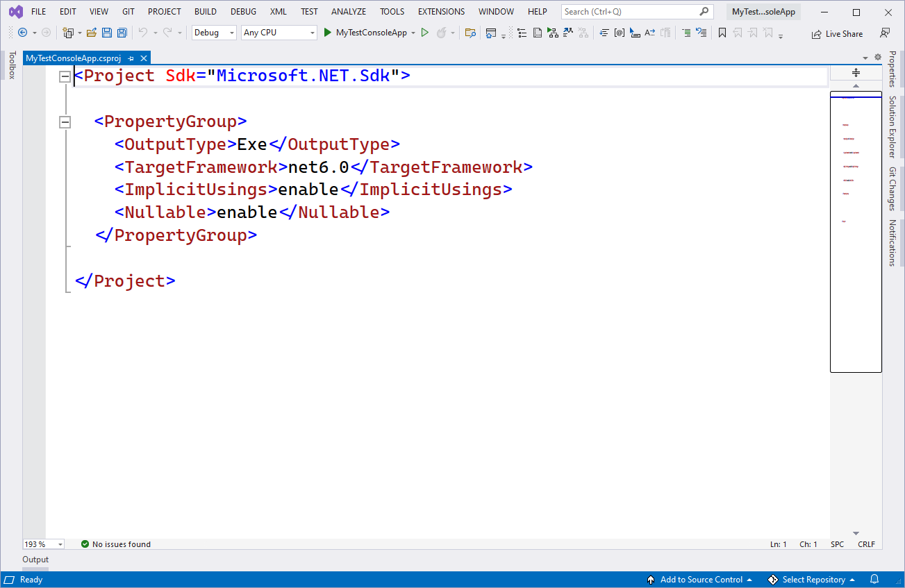Open the Any CPU platform dropdown

click(x=279, y=33)
